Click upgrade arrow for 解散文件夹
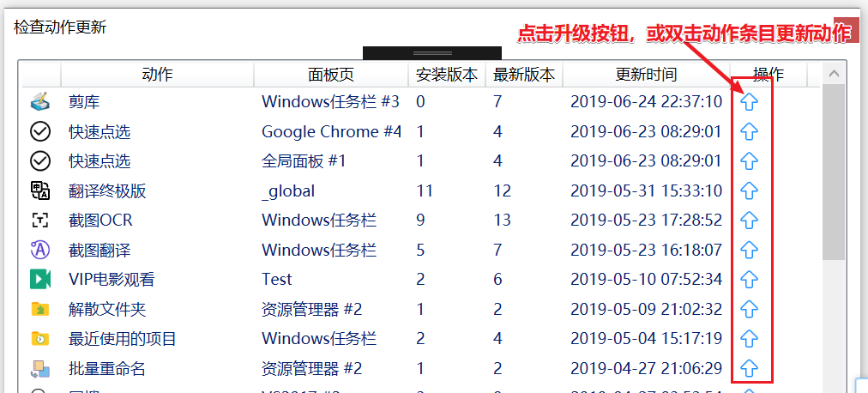This screenshot has height=393, width=868. coord(749,308)
